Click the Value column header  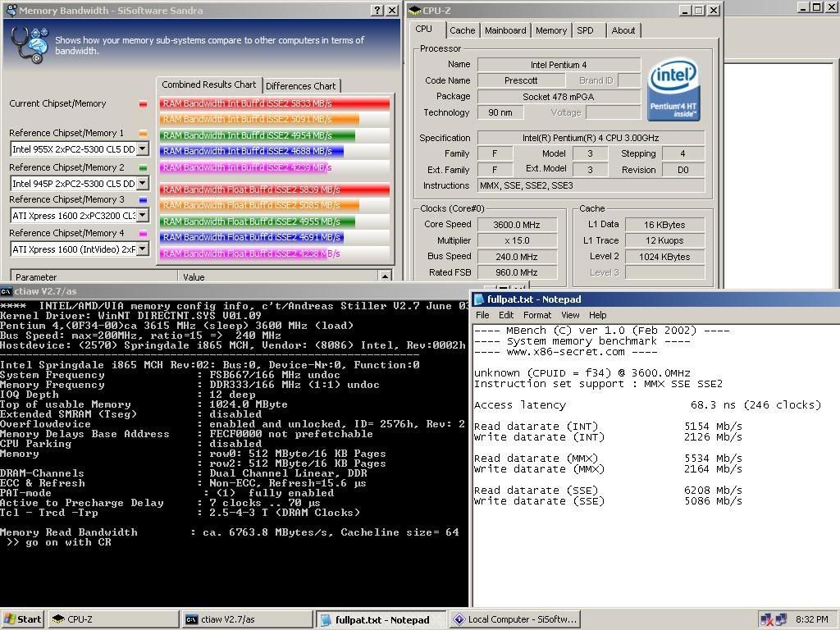pyautogui.click(x=278, y=276)
